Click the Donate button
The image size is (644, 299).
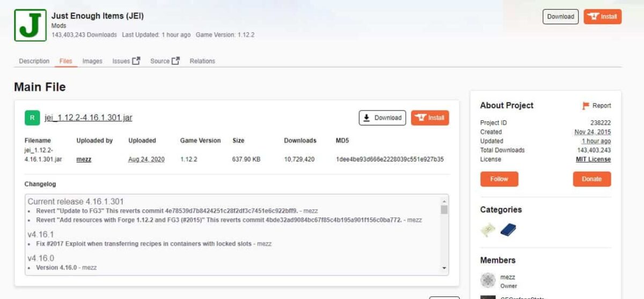[x=591, y=179]
